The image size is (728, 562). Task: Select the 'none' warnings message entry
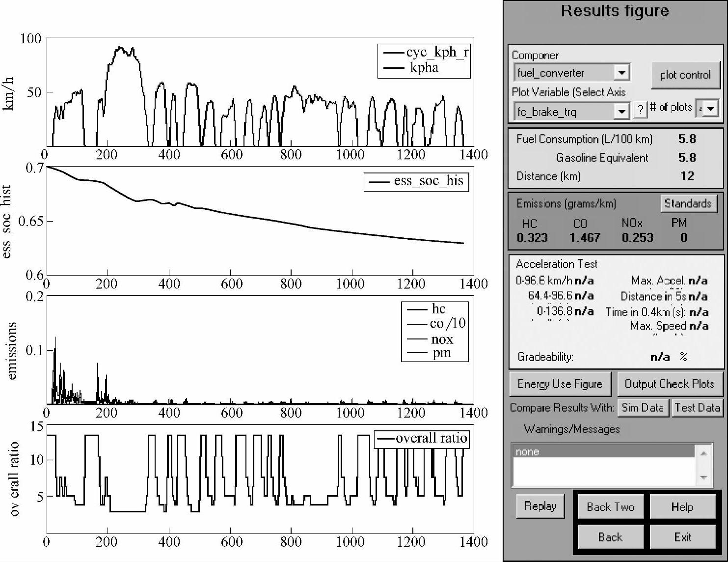604,451
